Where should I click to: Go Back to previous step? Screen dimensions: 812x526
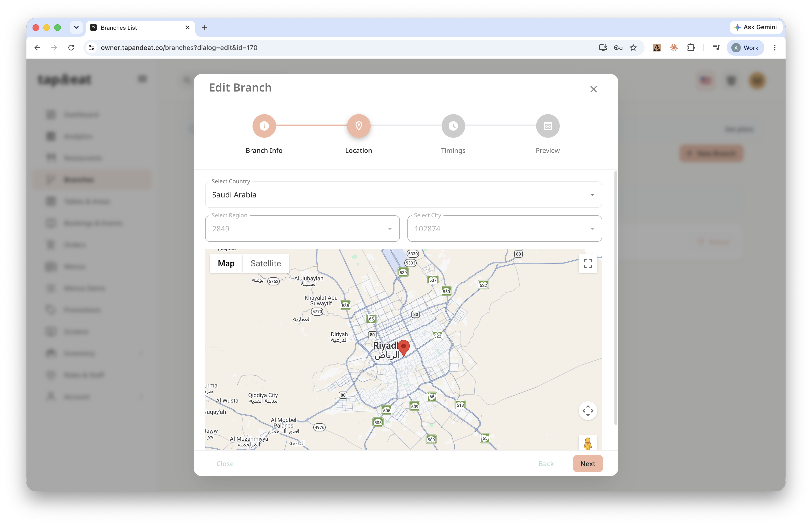tap(546, 463)
